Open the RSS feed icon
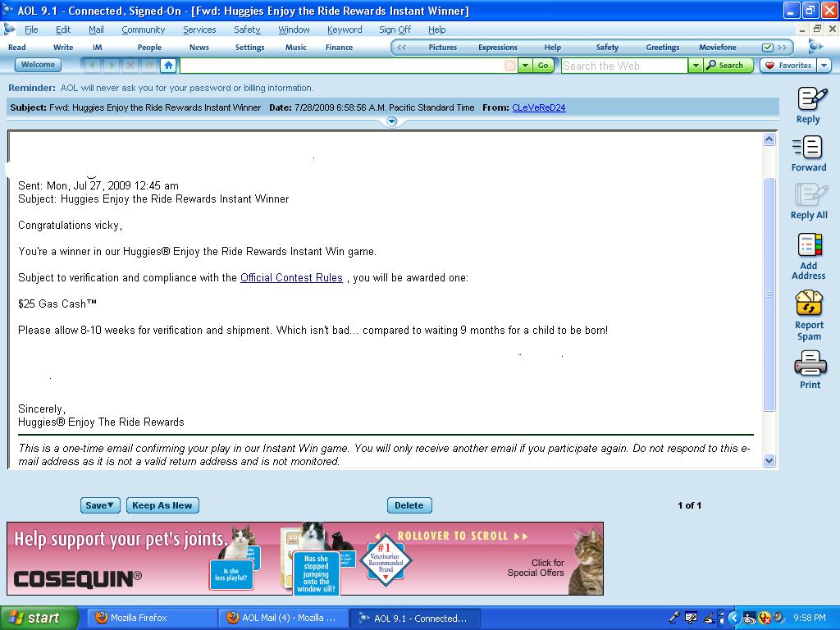Viewport: 840px width, 630px height. click(510, 66)
